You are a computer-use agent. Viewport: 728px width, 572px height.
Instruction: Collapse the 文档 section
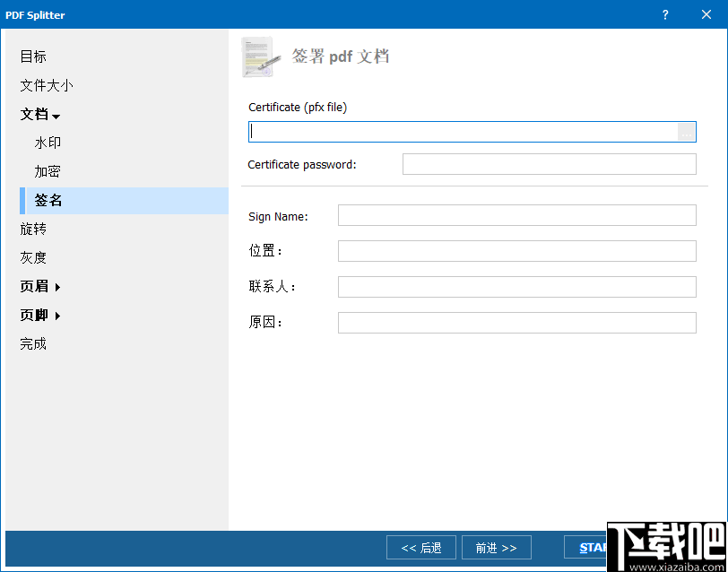(x=39, y=114)
